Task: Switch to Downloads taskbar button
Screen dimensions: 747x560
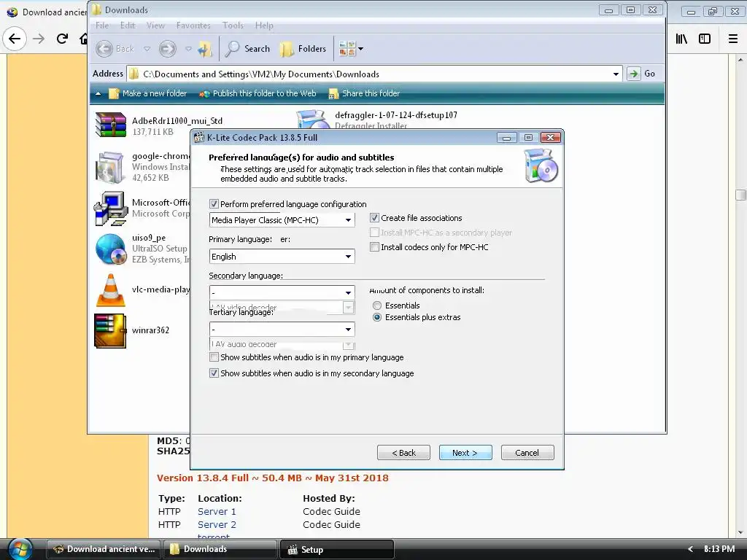Action: [220, 549]
